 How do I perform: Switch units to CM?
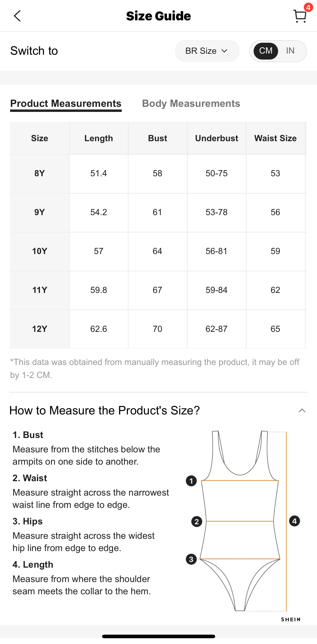266,51
